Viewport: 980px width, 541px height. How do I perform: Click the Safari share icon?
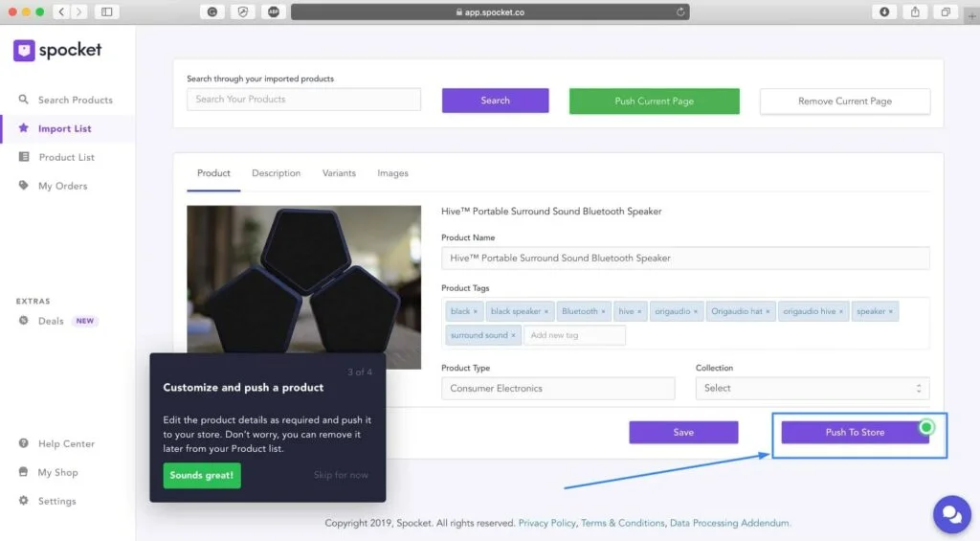pyautogui.click(x=915, y=11)
